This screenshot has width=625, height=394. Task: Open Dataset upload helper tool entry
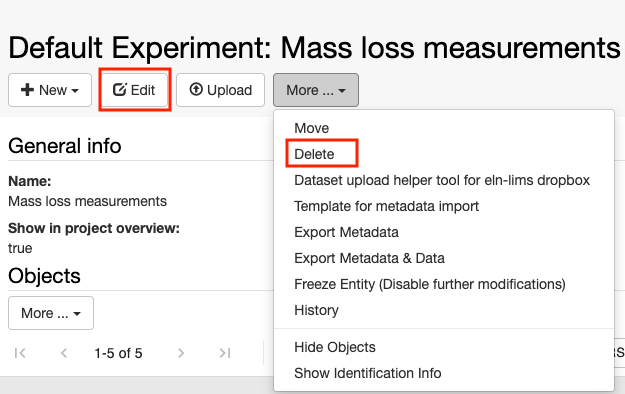(442, 180)
